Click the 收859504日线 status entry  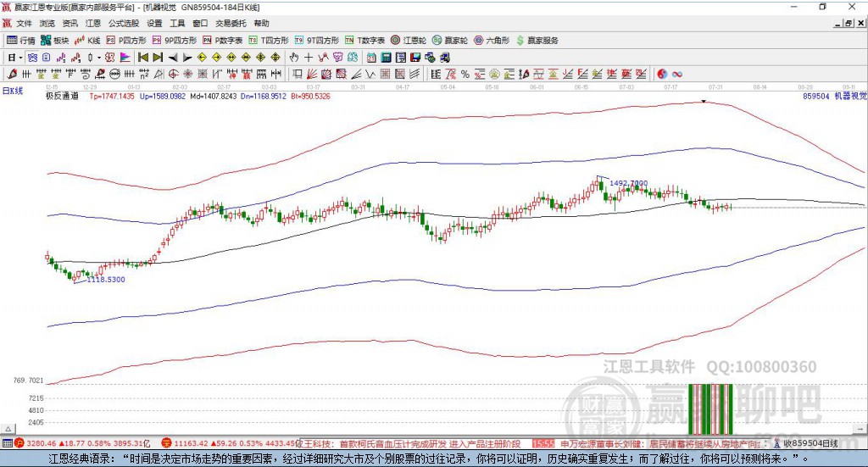tap(810, 443)
